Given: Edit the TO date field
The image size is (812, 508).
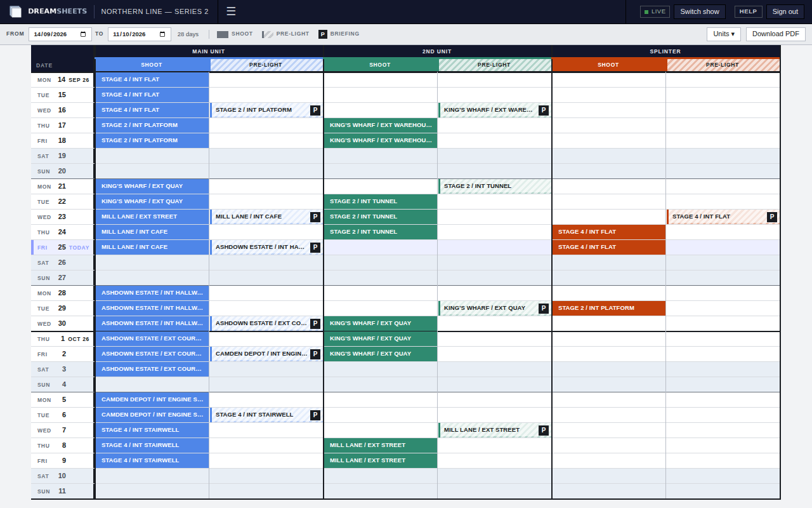Looking at the screenshot, I should pyautogui.click(x=140, y=34).
